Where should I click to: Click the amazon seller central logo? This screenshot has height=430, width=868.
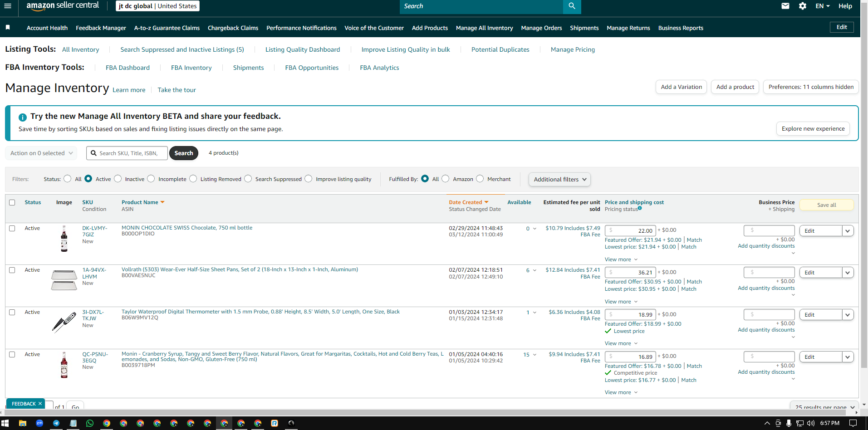click(63, 6)
